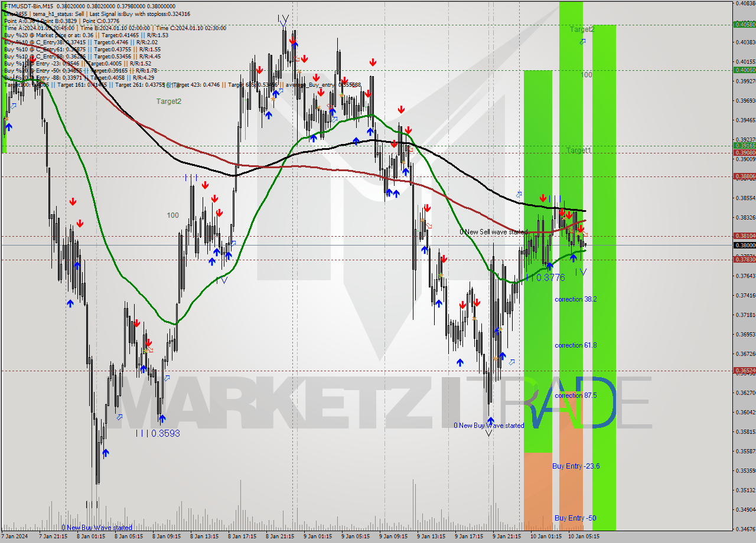The width and height of the screenshot is (756, 543).
Task: Click the IV wave marker at the chart's highest peak
Action: (x=283, y=19)
